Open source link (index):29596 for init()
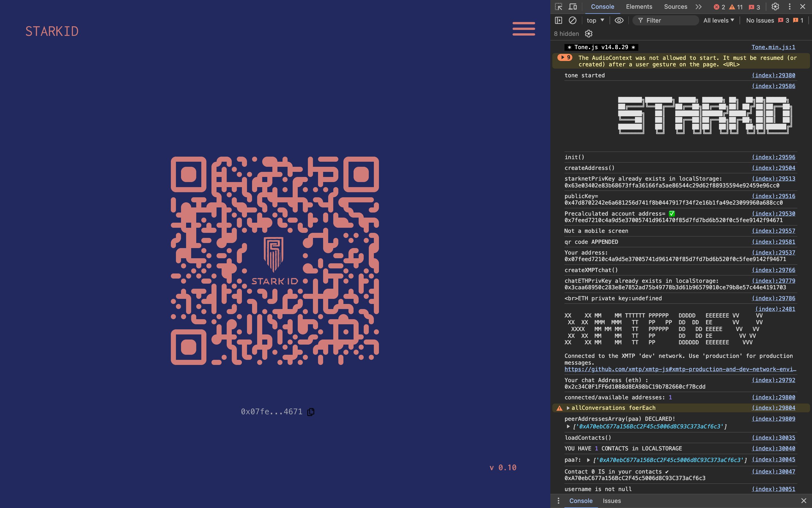This screenshot has width=812, height=508. (773, 157)
